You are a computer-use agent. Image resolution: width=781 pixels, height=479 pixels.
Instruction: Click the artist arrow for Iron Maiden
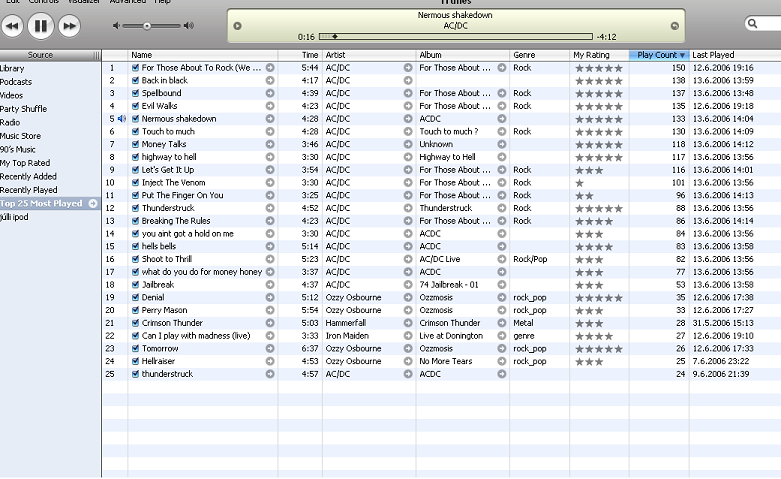pyautogui.click(x=408, y=336)
